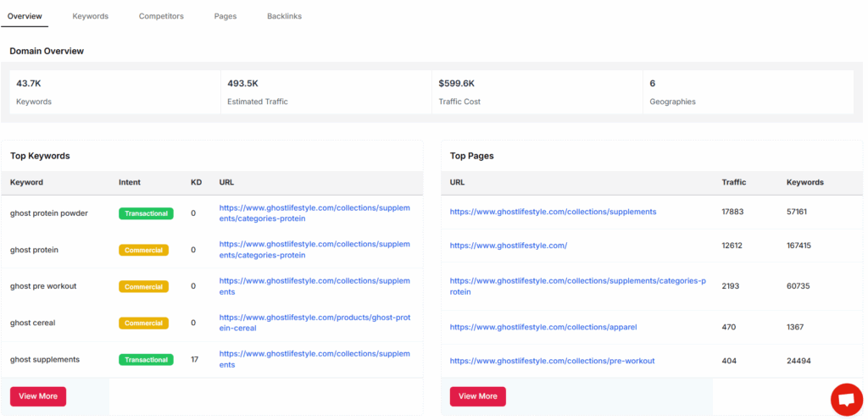Open URL link in ghost protein row

coord(314,250)
